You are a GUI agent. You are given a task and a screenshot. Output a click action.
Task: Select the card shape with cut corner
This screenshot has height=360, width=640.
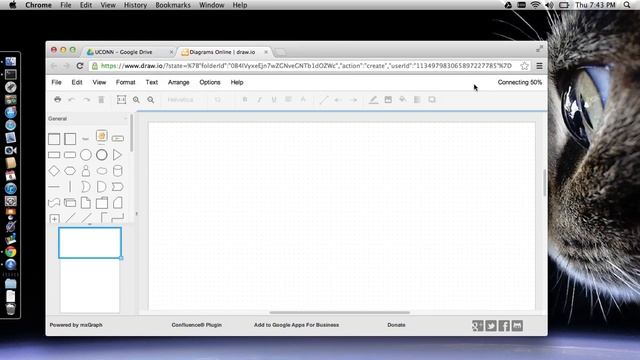point(118,202)
